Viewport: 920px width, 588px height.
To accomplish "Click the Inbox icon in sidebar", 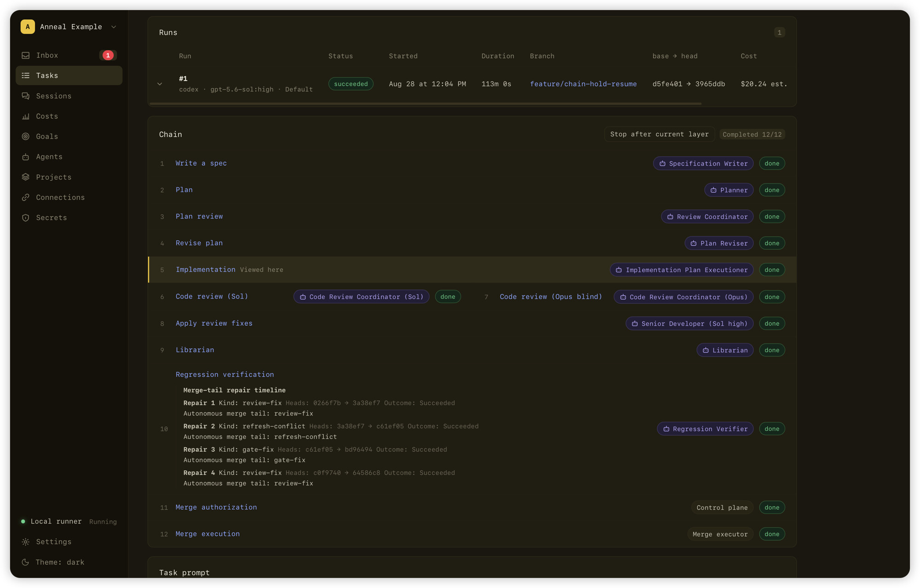I will coord(26,55).
